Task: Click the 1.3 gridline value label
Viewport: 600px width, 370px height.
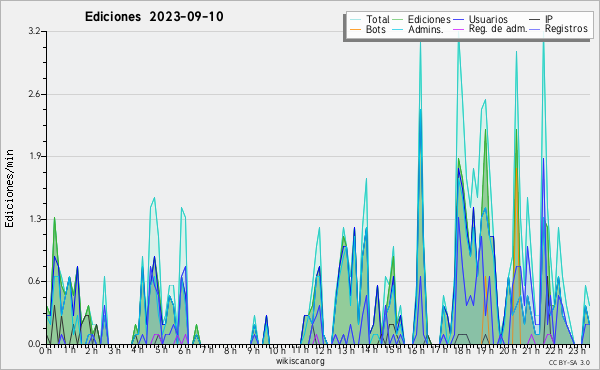Action: click(34, 219)
